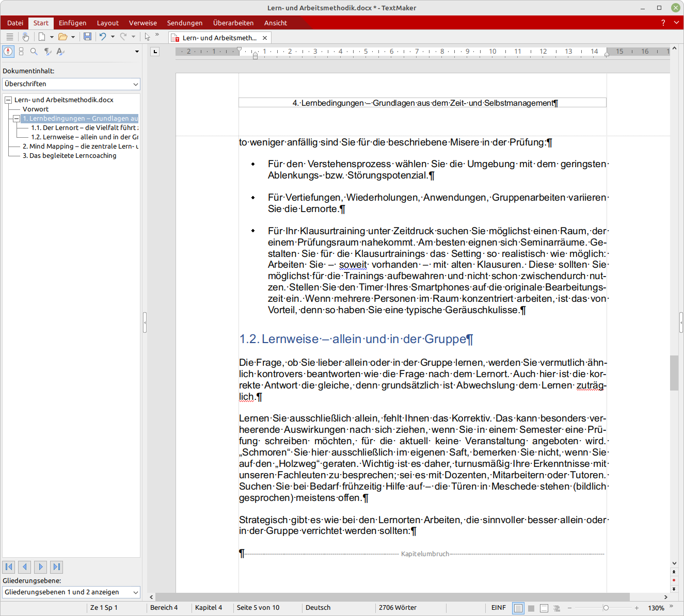Viewport: 684px width, 616px height.
Task: Open the Gliederungsebenen 1 und 2 anzeigen dropdown
Action: [71, 592]
